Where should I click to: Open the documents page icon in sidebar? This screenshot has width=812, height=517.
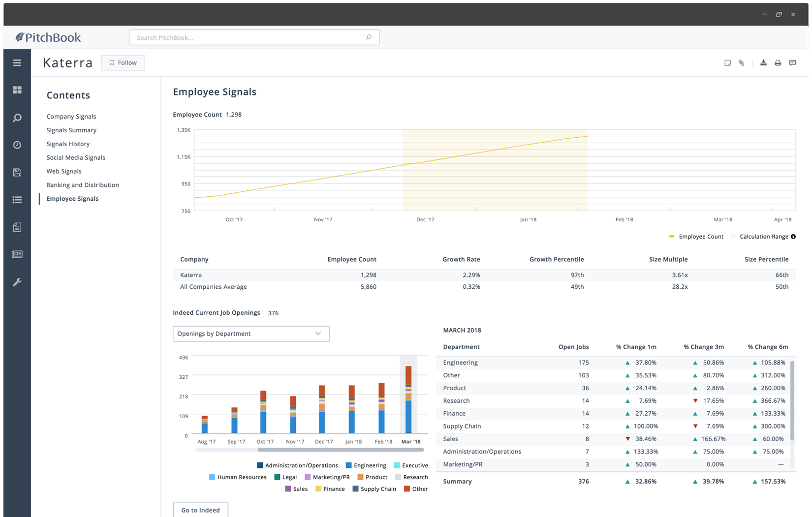pyautogui.click(x=17, y=227)
